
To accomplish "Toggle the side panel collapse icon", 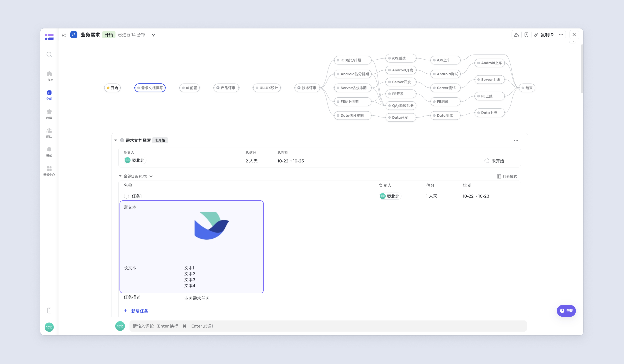I will [64, 35].
